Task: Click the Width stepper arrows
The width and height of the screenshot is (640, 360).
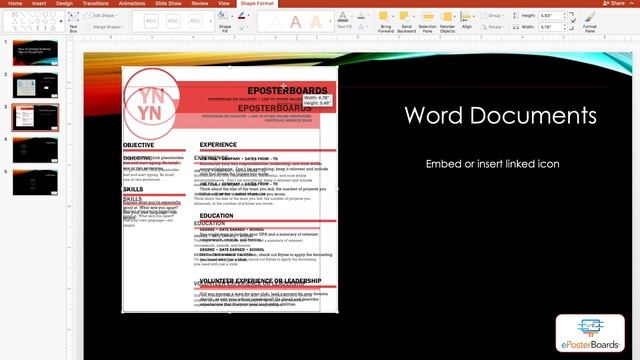Action: click(x=565, y=27)
